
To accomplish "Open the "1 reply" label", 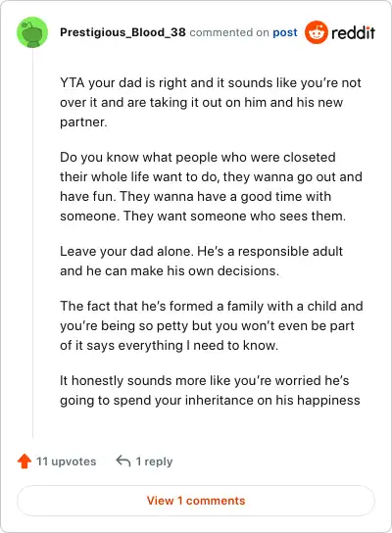I will pos(154,461).
